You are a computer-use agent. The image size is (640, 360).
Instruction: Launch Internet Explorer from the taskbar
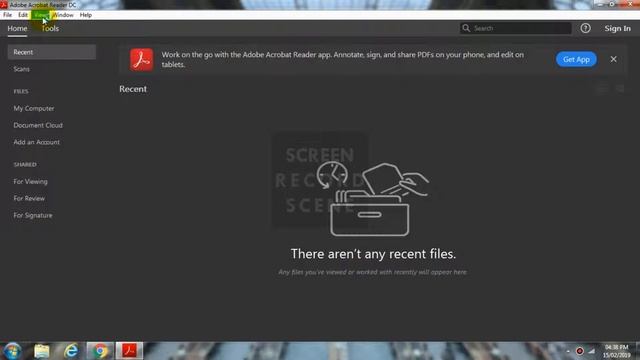(71, 351)
